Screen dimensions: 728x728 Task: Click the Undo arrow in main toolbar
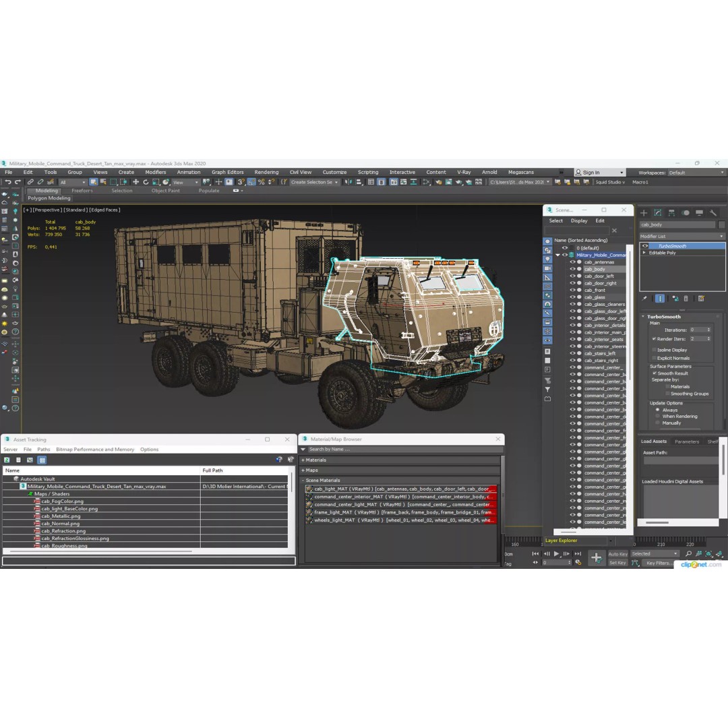8,182
